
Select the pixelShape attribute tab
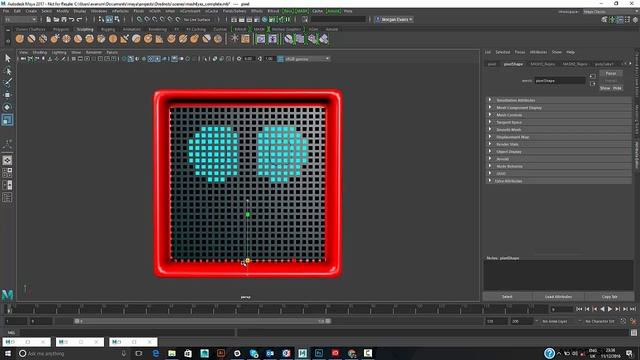tap(513, 64)
